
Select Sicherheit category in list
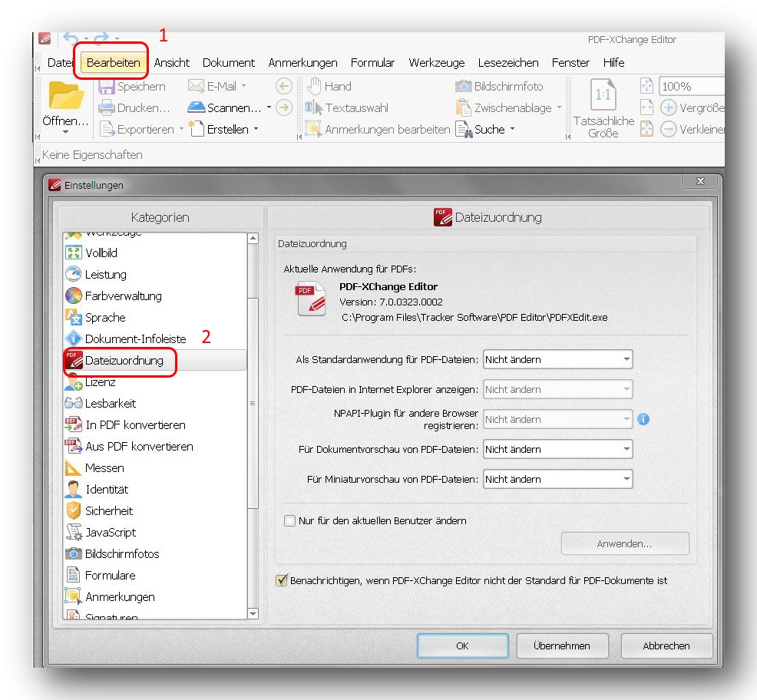click(x=154, y=510)
